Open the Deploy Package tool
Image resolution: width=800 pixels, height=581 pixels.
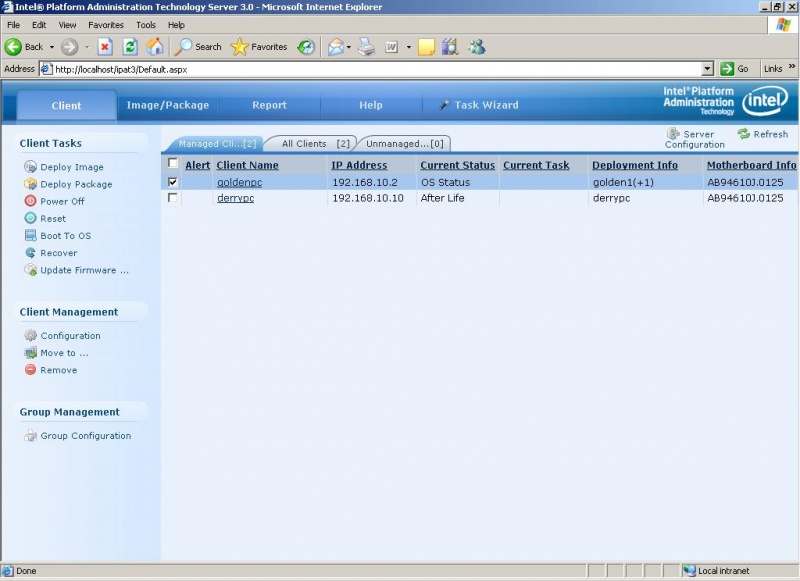(72, 184)
